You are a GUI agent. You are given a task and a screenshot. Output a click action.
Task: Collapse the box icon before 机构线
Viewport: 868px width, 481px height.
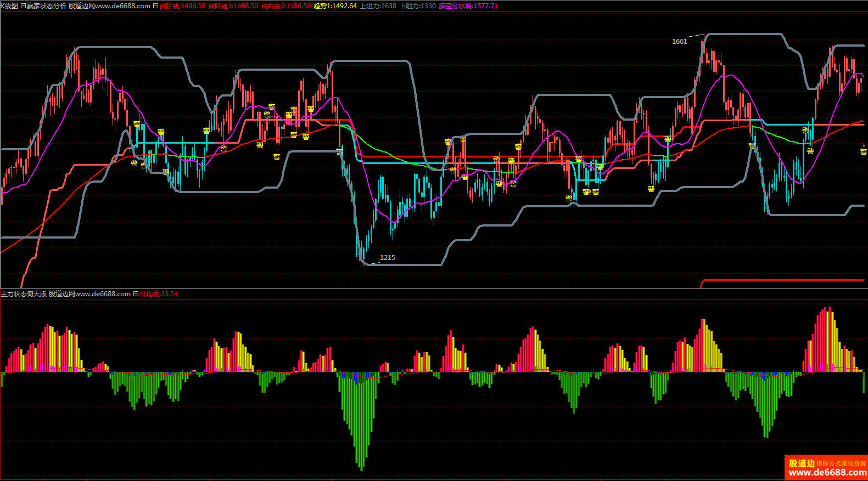pyautogui.click(x=136, y=294)
